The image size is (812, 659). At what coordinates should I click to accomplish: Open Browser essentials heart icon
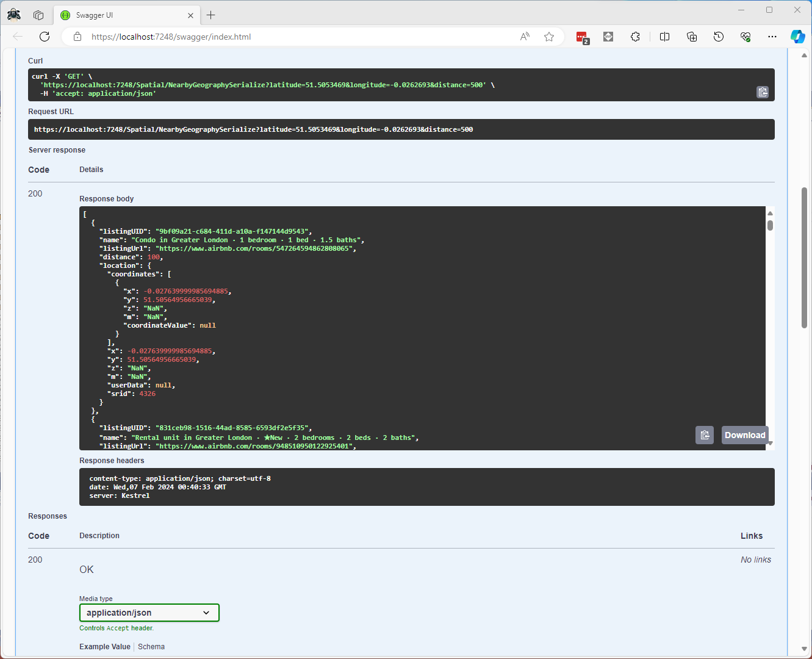746,37
